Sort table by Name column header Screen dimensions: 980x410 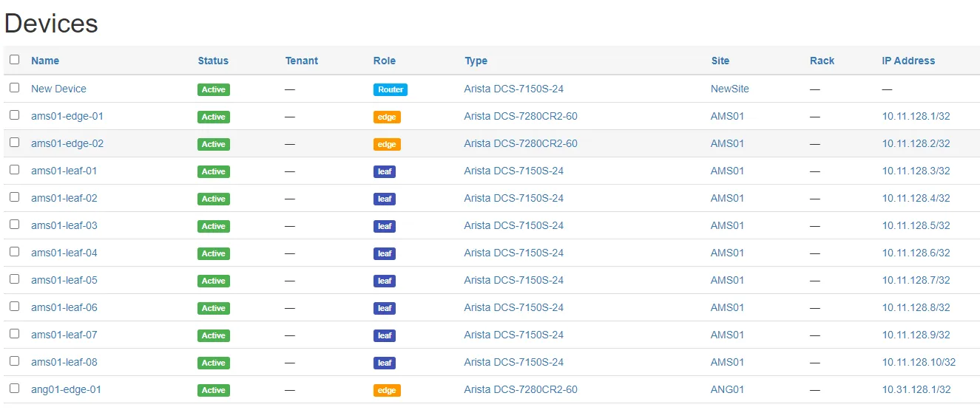(x=45, y=61)
